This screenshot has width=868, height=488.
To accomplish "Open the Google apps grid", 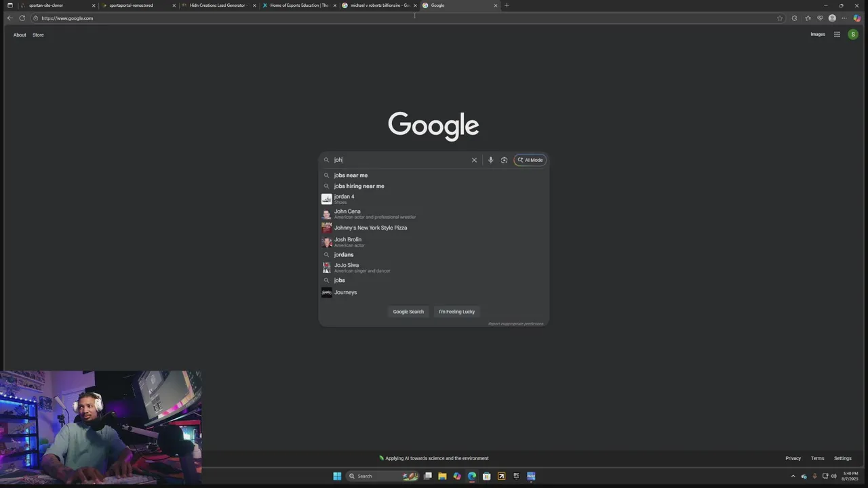I will (x=837, y=35).
